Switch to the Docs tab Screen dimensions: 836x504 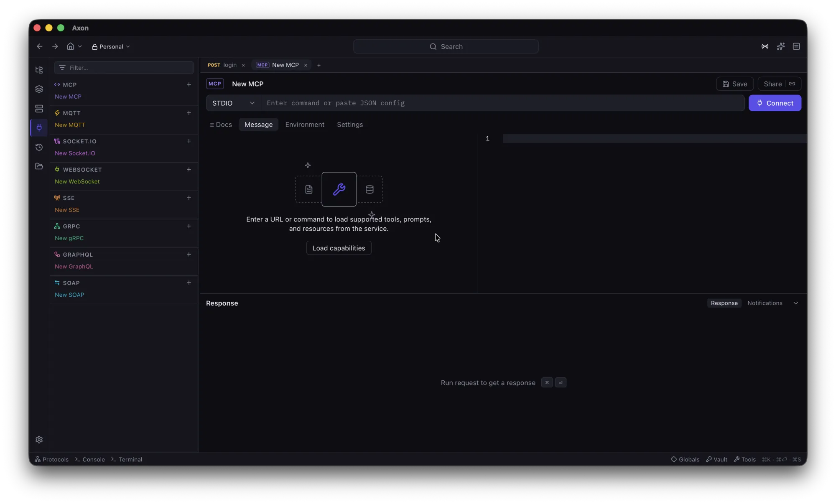click(x=221, y=125)
